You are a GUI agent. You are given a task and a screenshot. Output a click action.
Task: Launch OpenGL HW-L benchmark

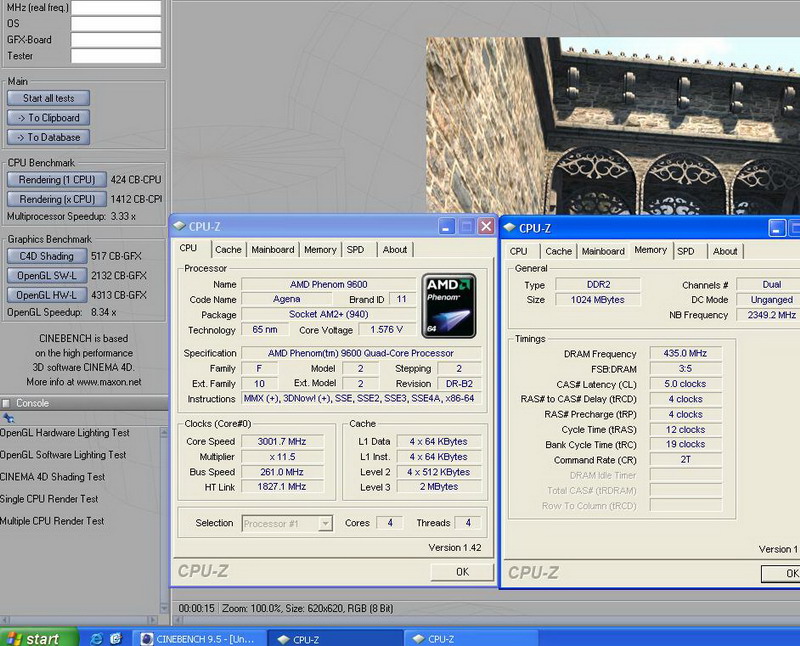pyautogui.click(x=46, y=295)
